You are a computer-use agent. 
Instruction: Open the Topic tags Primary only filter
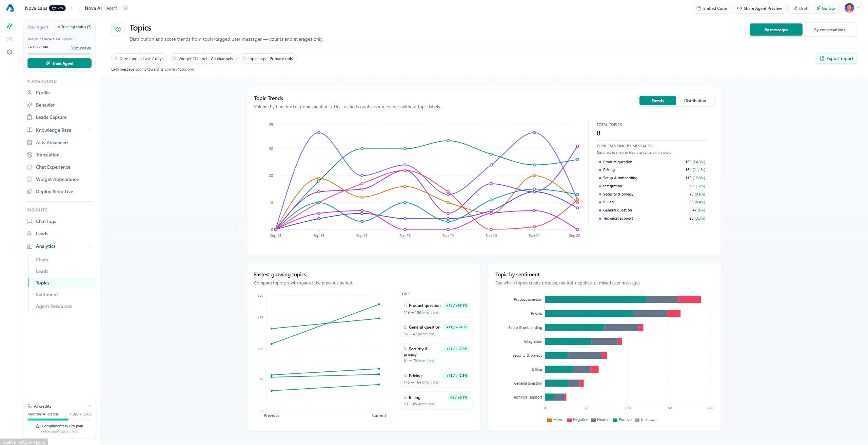[x=268, y=58]
